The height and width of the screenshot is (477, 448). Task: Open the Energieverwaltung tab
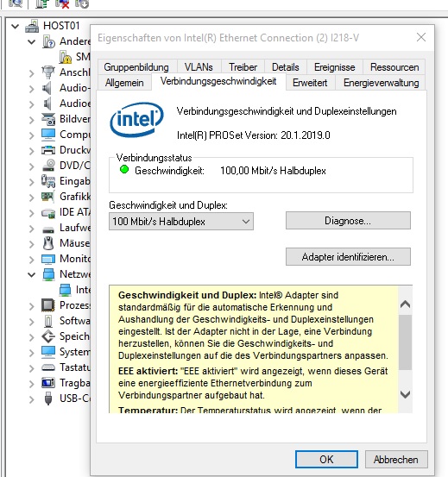pyautogui.click(x=381, y=83)
